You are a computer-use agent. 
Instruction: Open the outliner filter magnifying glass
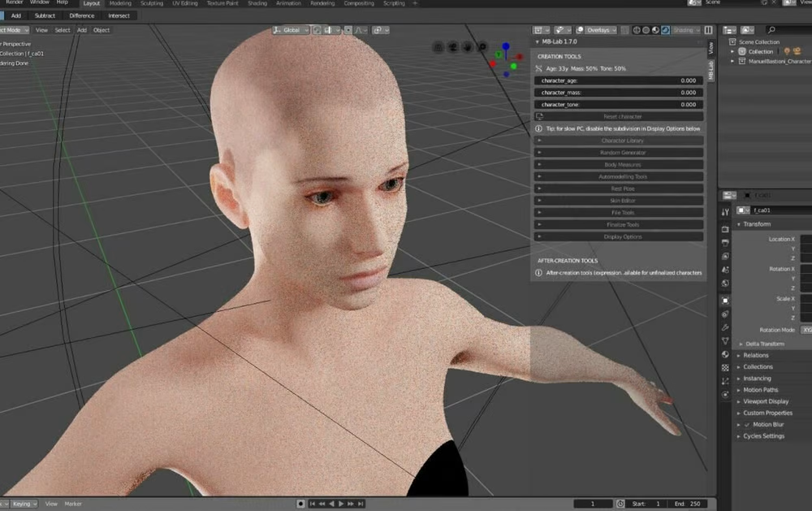771,29
